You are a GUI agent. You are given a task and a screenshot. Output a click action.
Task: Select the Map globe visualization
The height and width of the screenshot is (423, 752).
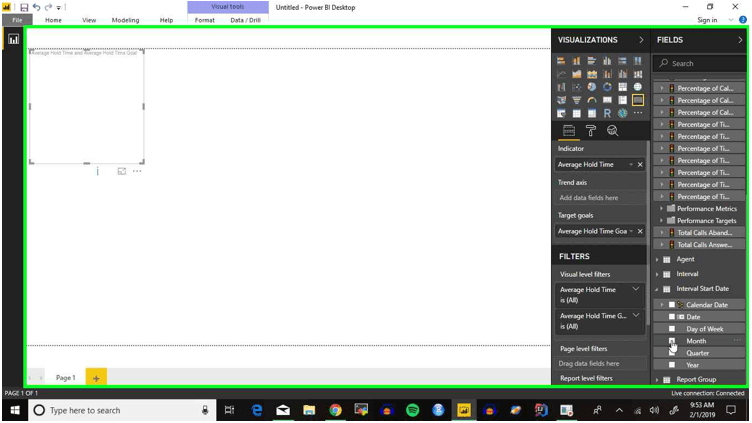(638, 87)
